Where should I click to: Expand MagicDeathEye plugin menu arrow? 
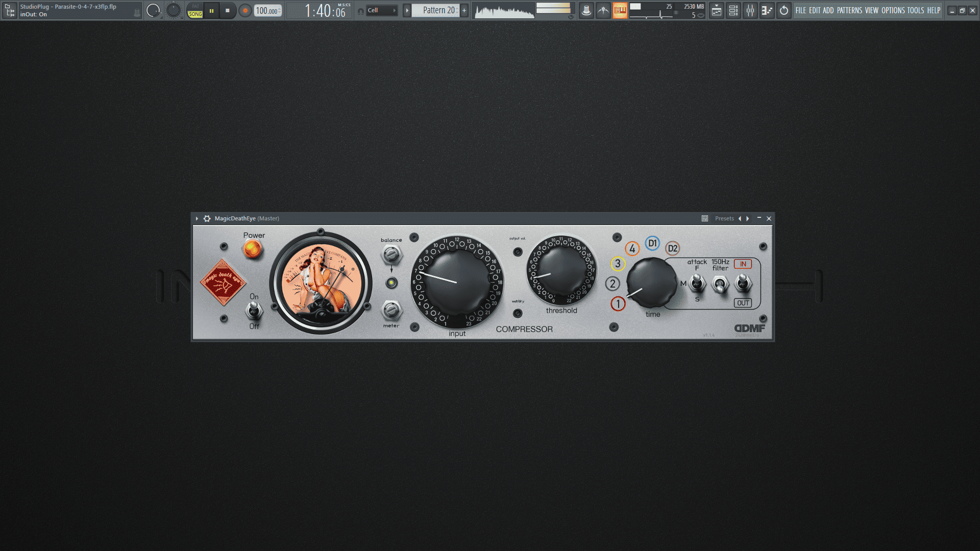pyautogui.click(x=197, y=218)
